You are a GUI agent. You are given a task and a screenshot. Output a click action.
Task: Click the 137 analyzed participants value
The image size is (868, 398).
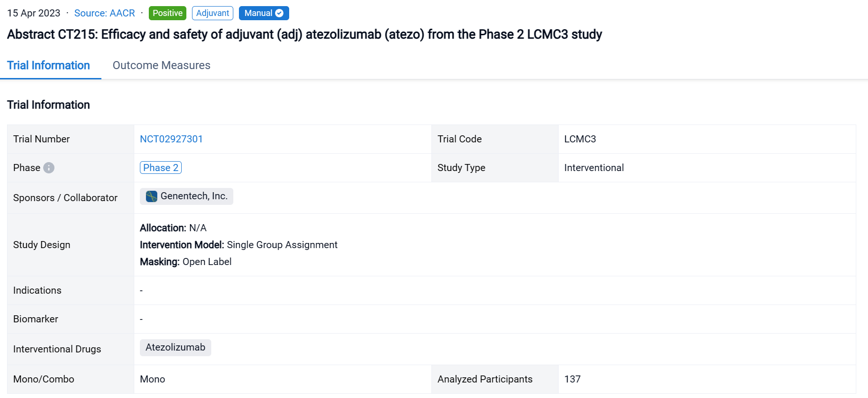point(572,379)
